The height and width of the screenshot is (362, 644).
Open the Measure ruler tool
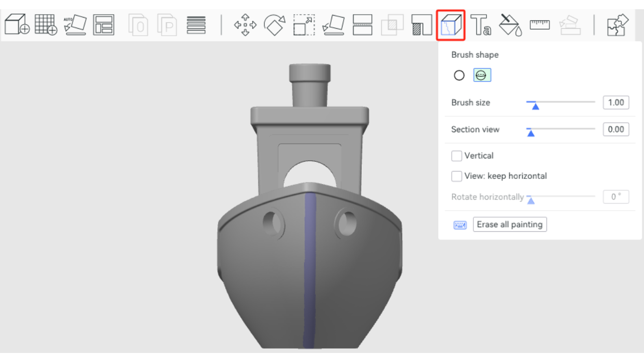pyautogui.click(x=539, y=25)
